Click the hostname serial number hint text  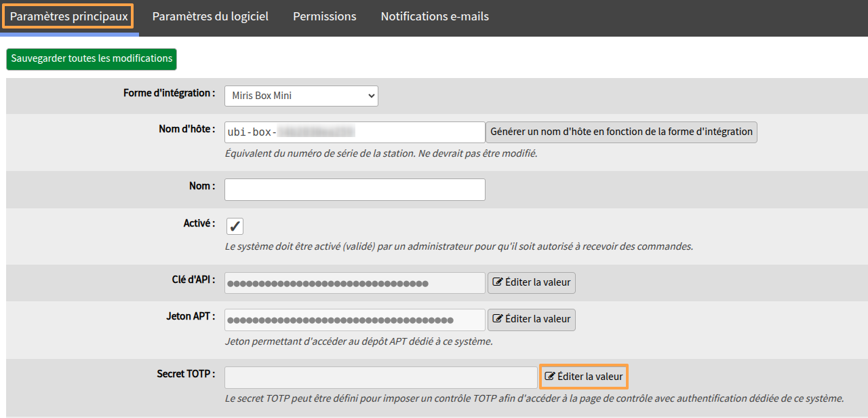pyautogui.click(x=381, y=154)
